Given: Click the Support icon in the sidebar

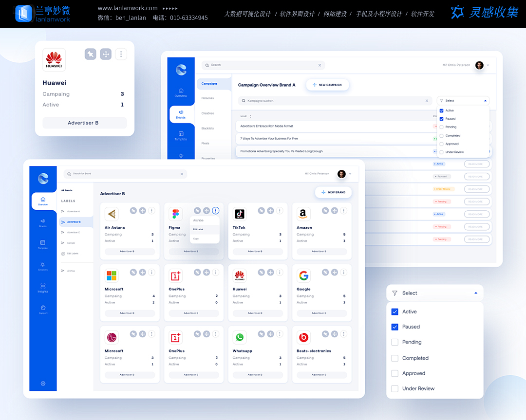Looking at the screenshot, I should pos(43,309).
